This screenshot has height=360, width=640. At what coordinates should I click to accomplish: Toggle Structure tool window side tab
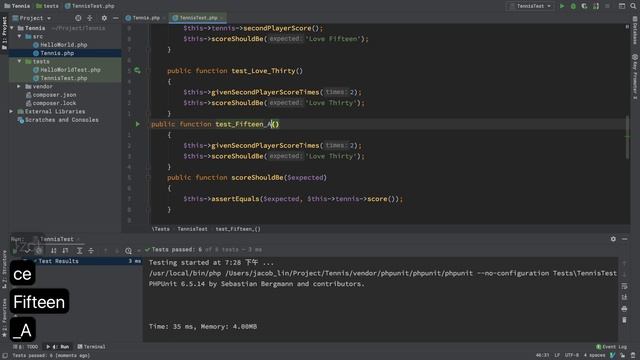[4, 269]
